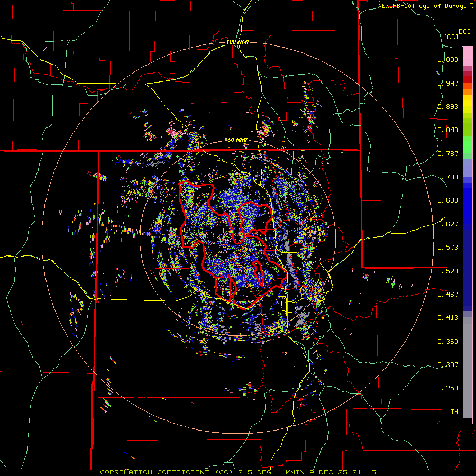Select the 0.787 scale value
The image size is (476, 476).
coord(448,153)
